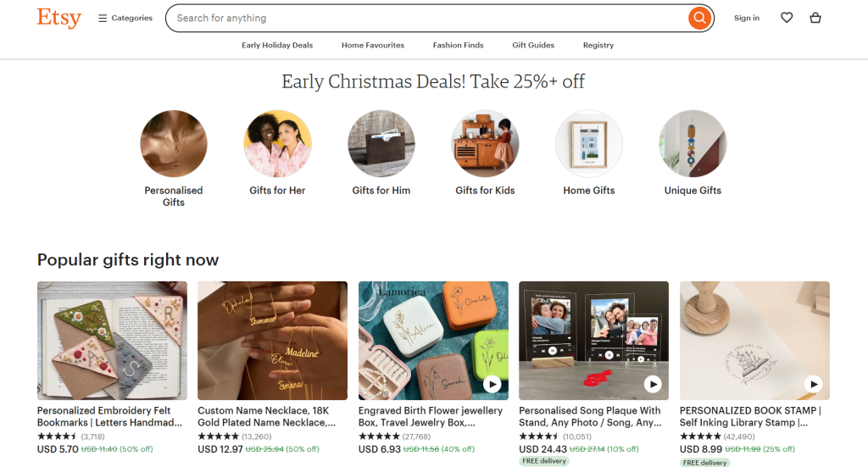Open the Favourites heart icon
This screenshot has width=868, height=467.
pyautogui.click(x=787, y=18)
